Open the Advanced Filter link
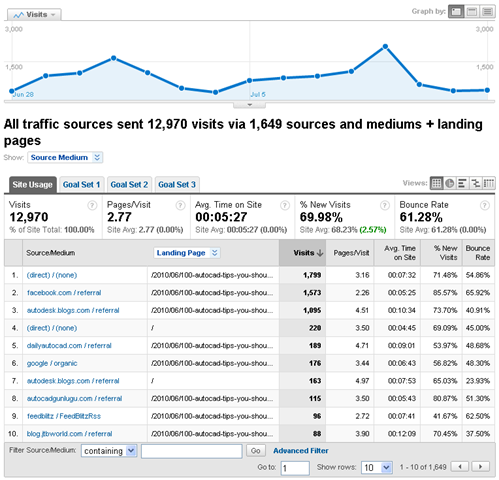The height and width of the screenshot is (480, 499). coord(301,451)
